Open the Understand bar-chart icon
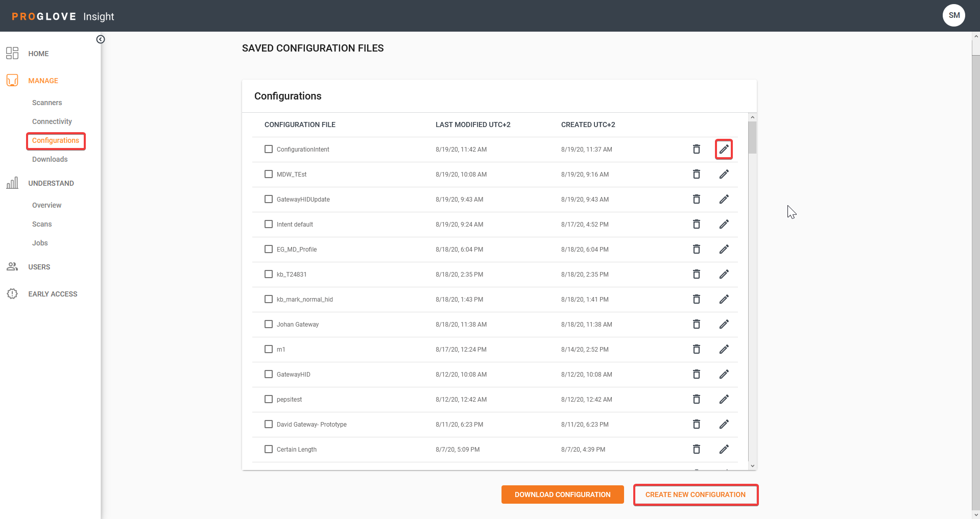Viewport: 980px width, 519px height. coord(12,183)
